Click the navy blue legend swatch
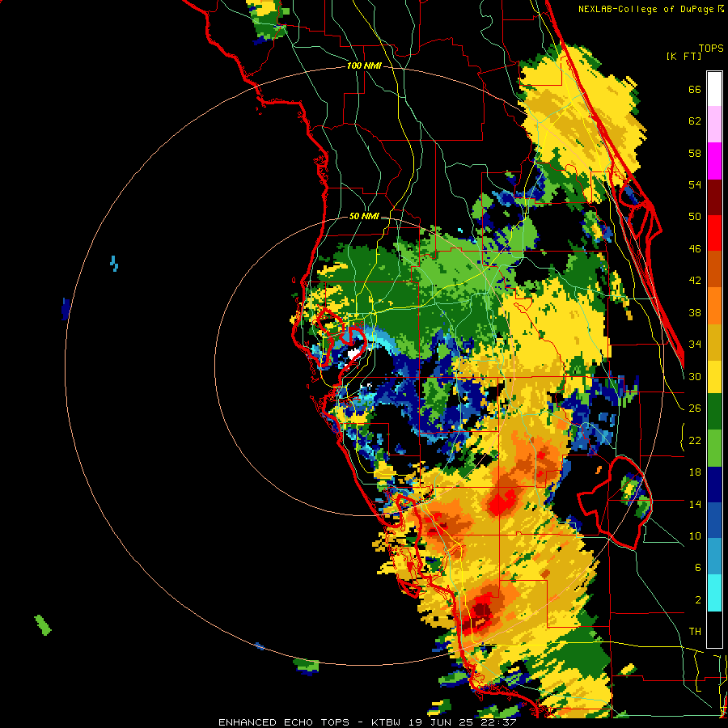The width and height of the screenshot is (728, 728). coord(714,484)
